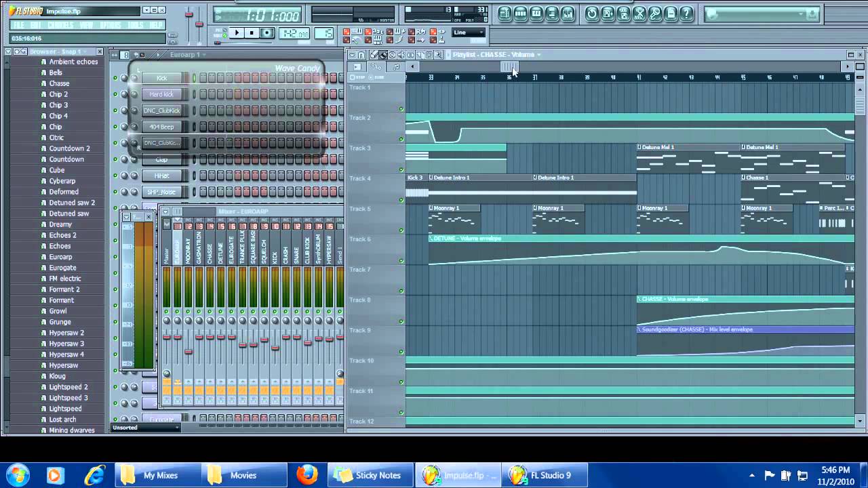This screenshot has width=868, height=488.
Task: Click the Windows Start orb
Action: click(x=17, y=474)
